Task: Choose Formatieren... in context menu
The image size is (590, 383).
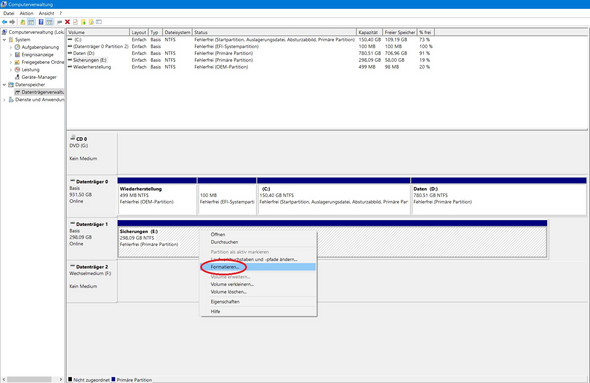Action: tap(258, 267)
